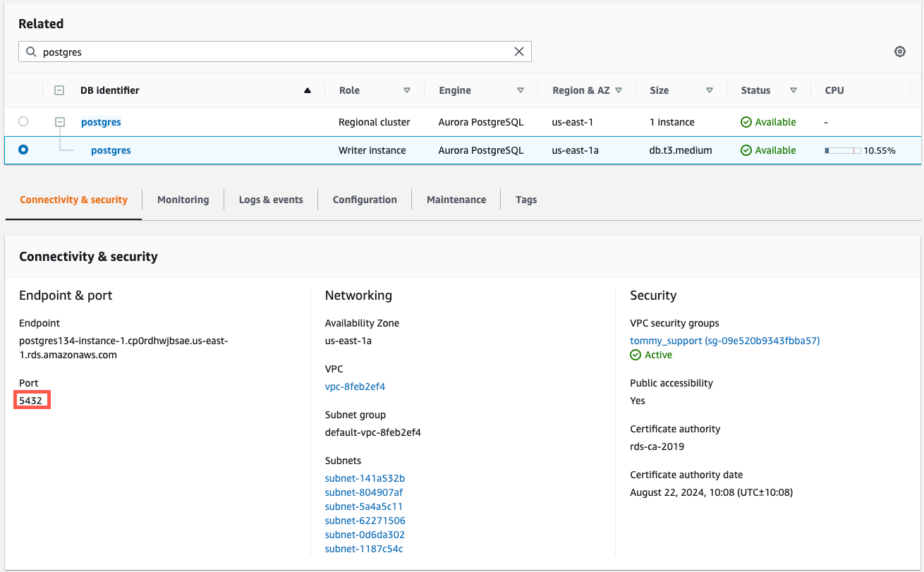Screen dimensions: 924x572
Task: Open subnet-141a532b link
Action: 365,478
